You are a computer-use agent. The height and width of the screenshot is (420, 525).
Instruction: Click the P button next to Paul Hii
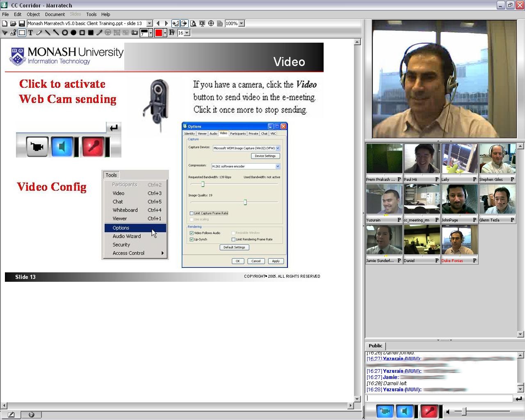(x=436, y=179)
